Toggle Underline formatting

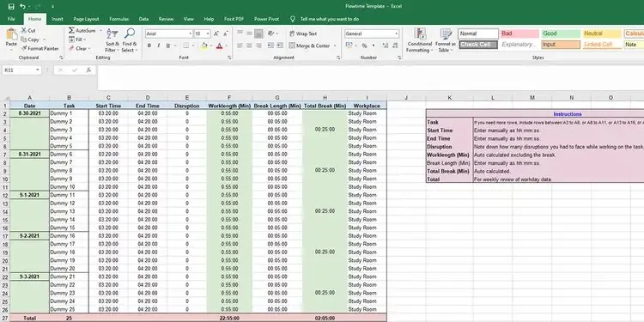[168, 46]
